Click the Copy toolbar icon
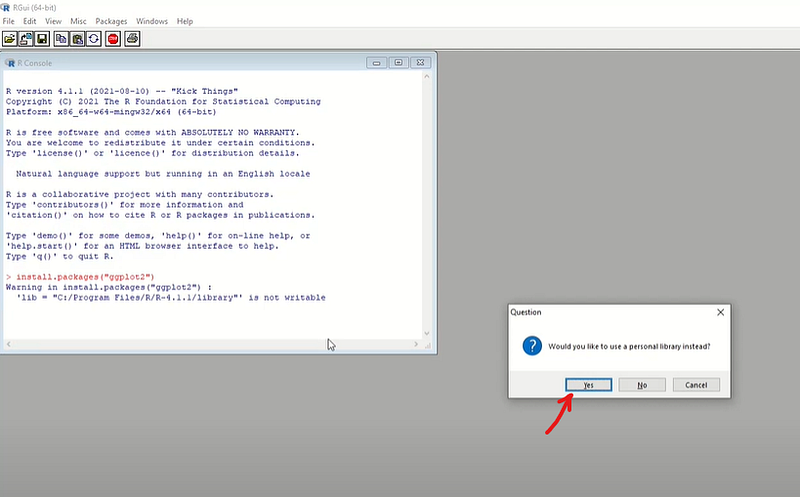The width and height of the screenshot is (800, 497). pyautogui.click(x=61, y=39)
